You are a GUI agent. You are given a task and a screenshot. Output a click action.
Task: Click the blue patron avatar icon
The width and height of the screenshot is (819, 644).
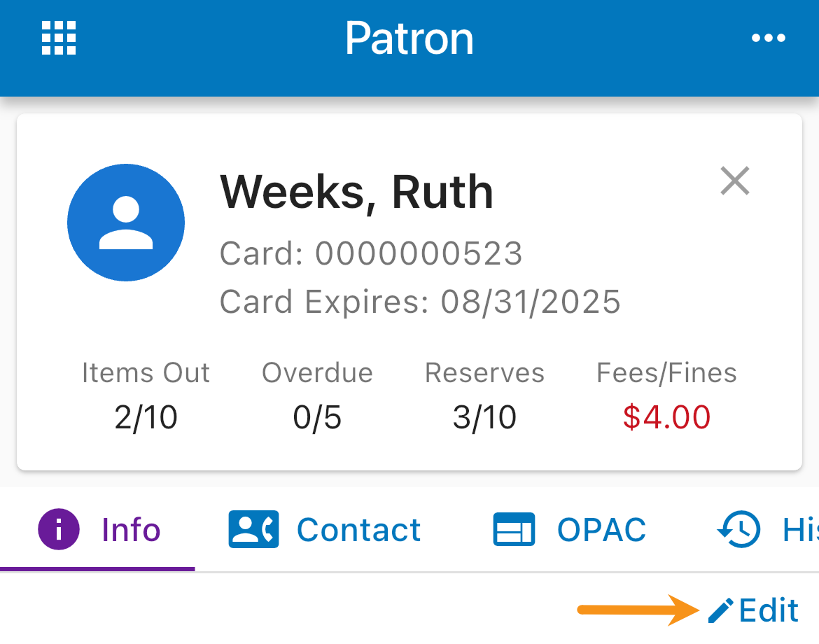(126, 222)
